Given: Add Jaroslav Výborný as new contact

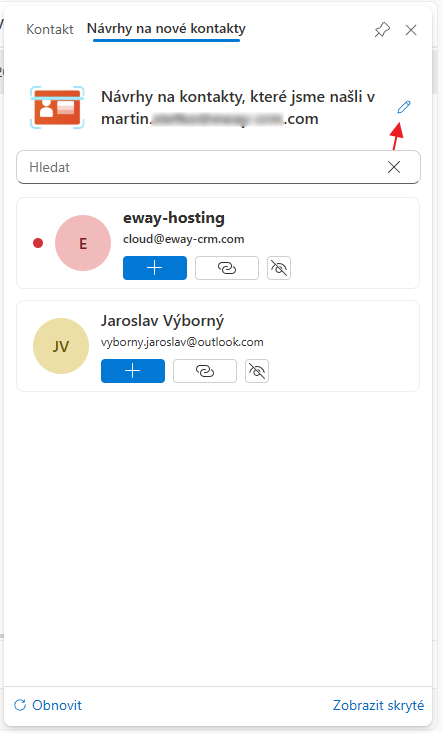Looking at the screenshot, I should point(133,371).
